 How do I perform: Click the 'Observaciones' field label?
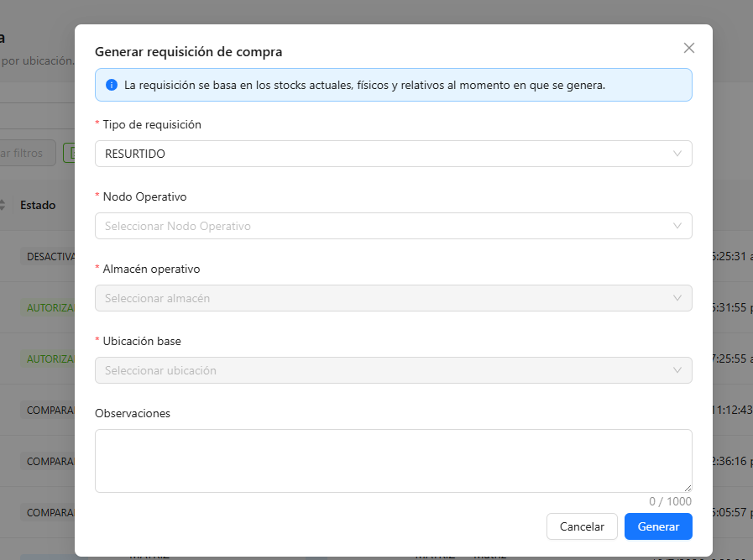pos(133,413)
